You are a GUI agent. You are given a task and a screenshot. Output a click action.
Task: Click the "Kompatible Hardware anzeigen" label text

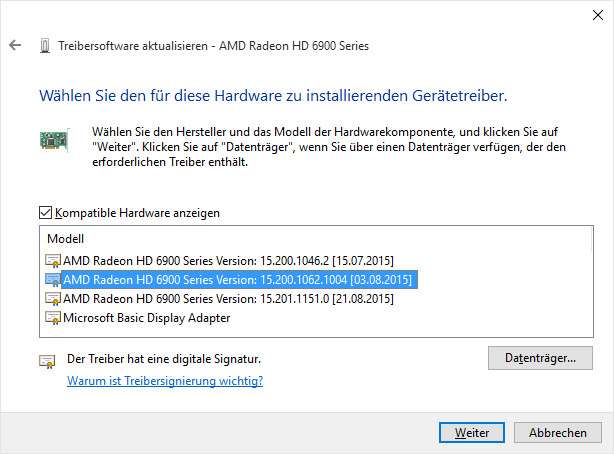pyautogui.click(x=137, y=213)
